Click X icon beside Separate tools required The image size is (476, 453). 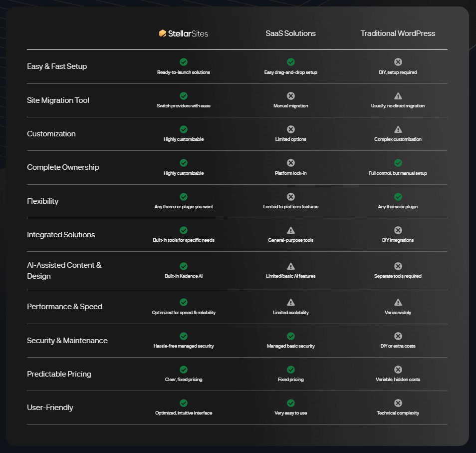[398, 266]
